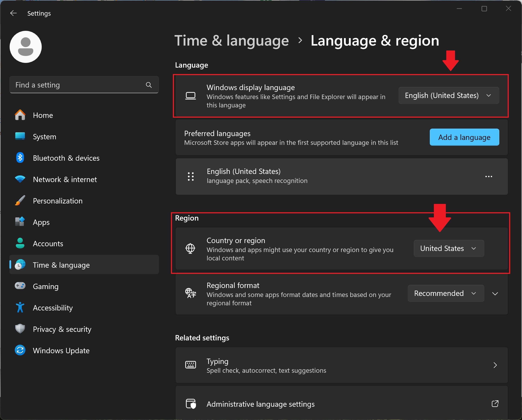Screen dimensions: 522x420
Task: Open Accessibility settings
Action: (x=84, y=308)
